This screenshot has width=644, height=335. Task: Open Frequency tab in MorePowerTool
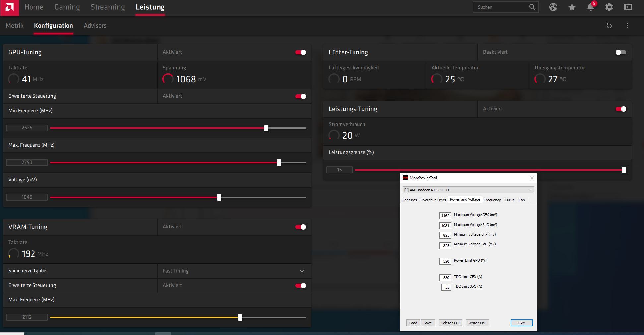tap(492, 200)
